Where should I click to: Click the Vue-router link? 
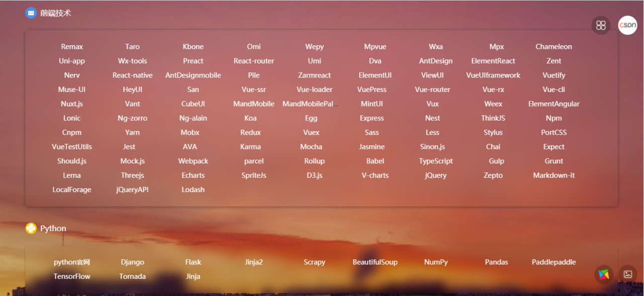433,89
